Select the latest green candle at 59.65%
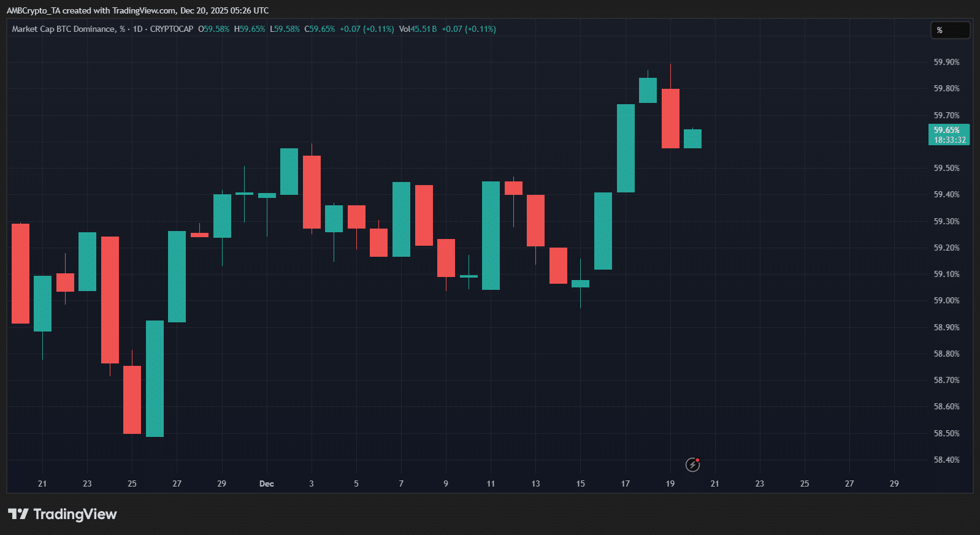Image resolution: width=980 pixels, height=535 pixels. coord(692,138)
